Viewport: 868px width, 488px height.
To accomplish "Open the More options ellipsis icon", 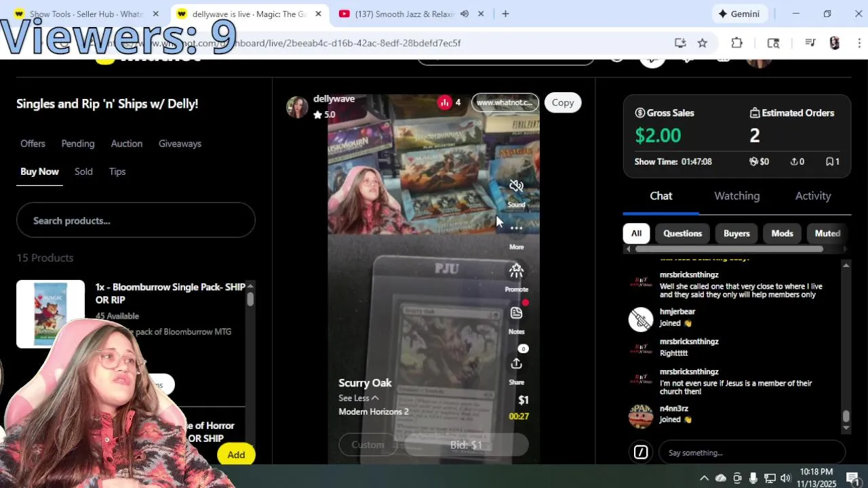I will [516, 228].
